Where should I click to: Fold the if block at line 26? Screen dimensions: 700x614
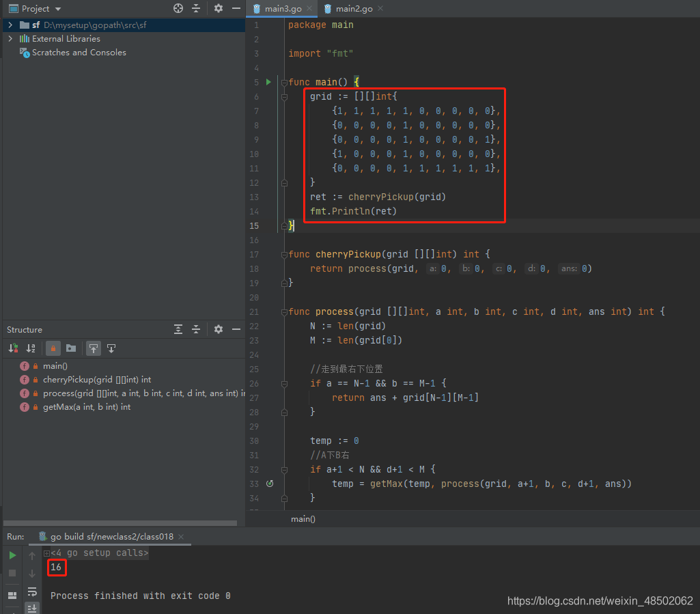[284, 384]
